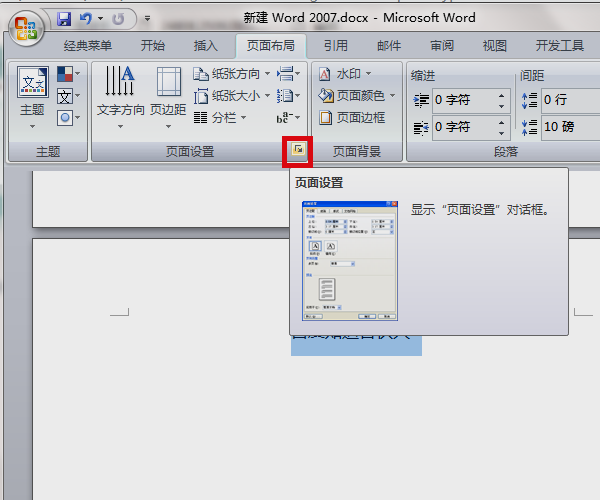Click the 缩进 label in paragraph group

(423, 76)
